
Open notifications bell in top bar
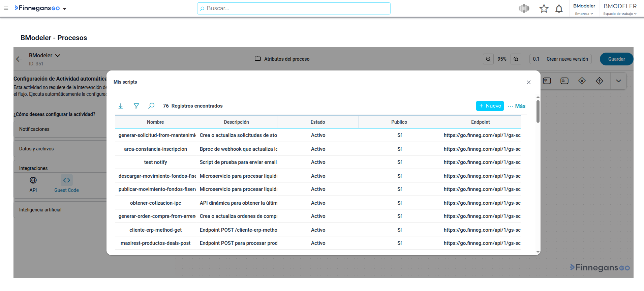[559, 8]
